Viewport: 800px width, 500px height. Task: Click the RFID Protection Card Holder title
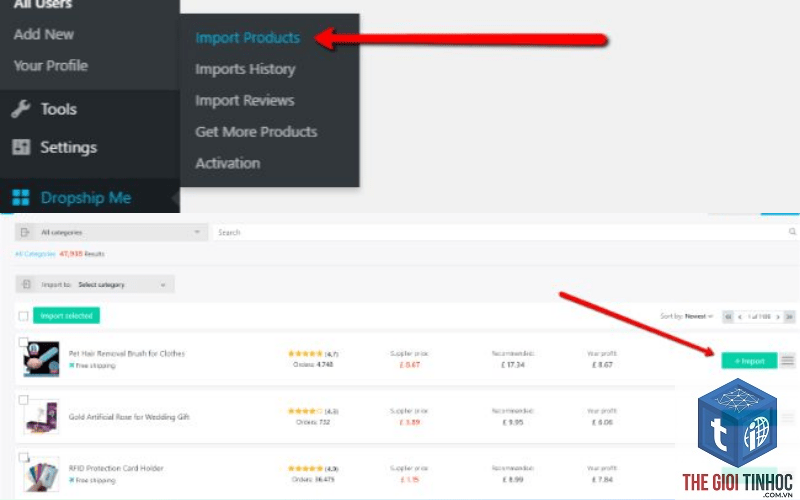116,468
